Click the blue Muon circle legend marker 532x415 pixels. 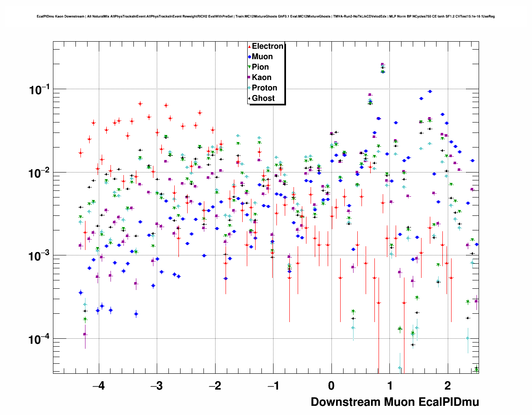click(x=249, y=57)
